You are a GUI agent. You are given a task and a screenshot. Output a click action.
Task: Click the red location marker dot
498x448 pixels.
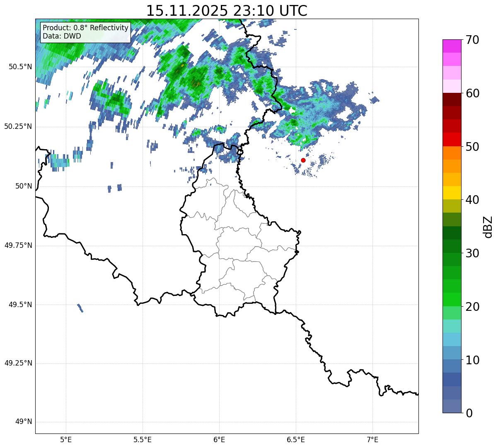tap(303, 160)
